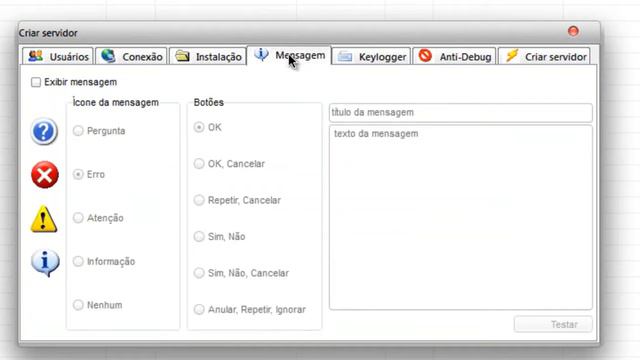Pick the Sim, Não, Cancelar option

click(199, 273)
